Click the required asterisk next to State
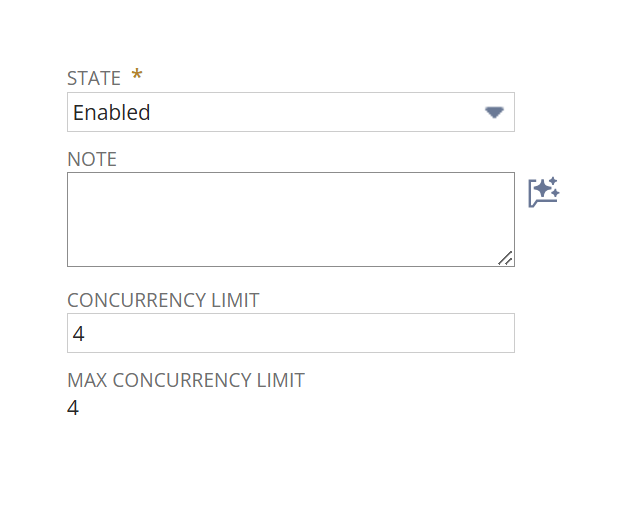Viewport: 640px width, 510px height. pos(137,76)
